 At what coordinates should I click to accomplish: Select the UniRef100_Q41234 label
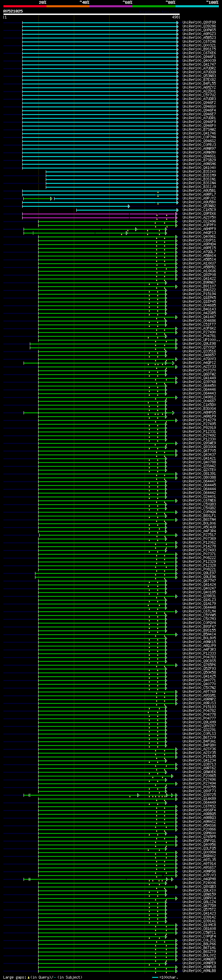[199, 761]
